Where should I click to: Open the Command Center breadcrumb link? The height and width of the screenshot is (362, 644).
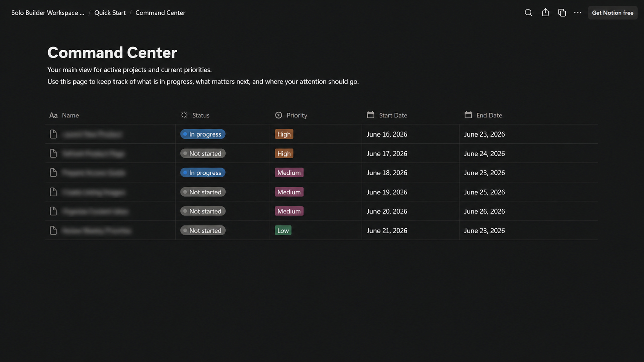(x=160, y=13)
